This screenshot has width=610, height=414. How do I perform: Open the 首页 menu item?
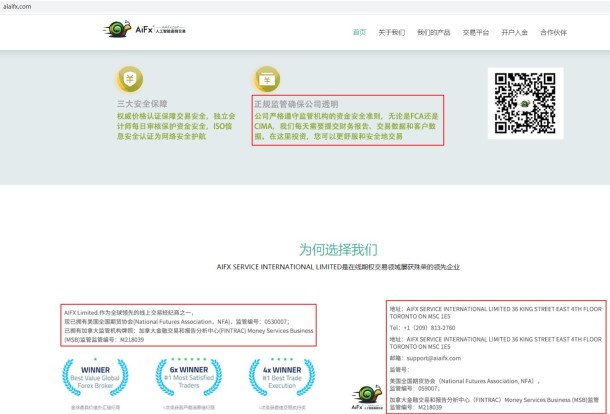[359, 32]
